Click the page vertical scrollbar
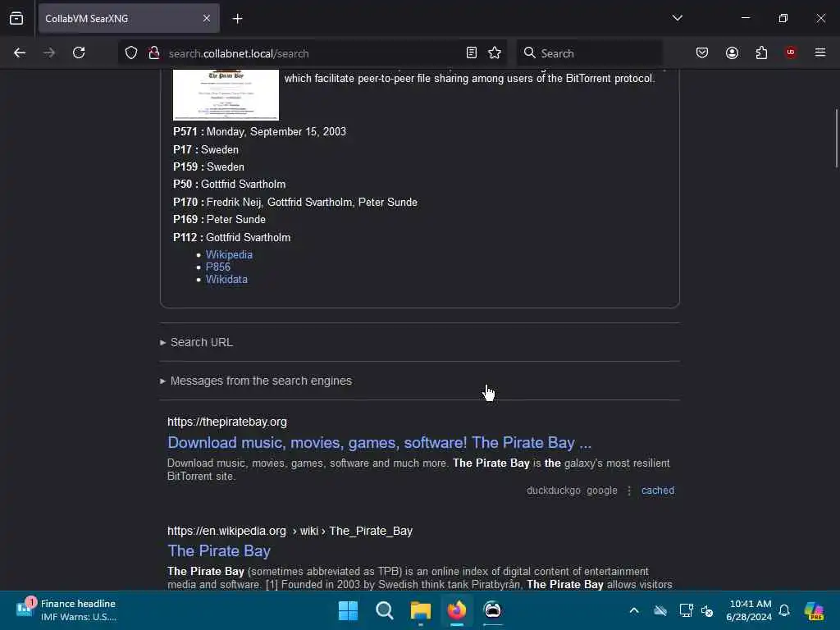Screen dimensions: 840x630 (836, 139)
